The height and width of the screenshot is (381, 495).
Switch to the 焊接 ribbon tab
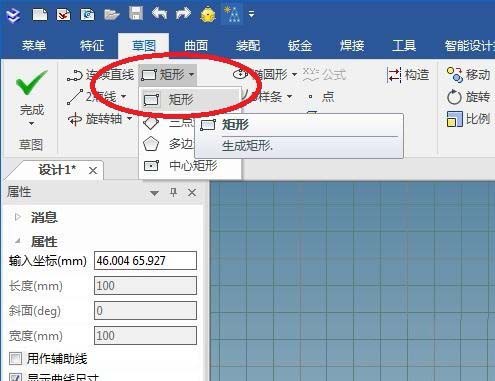[352, 45]
